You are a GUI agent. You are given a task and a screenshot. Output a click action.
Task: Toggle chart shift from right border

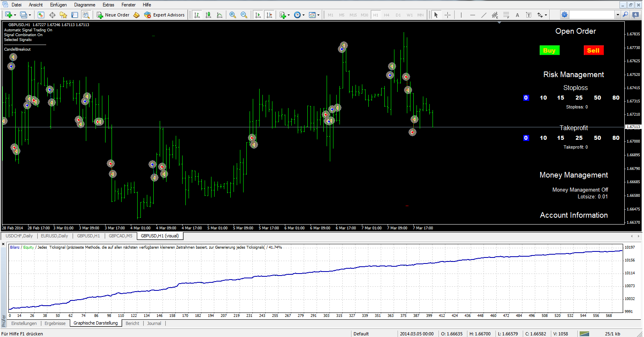pyautogui.click(x=269, y=15)
